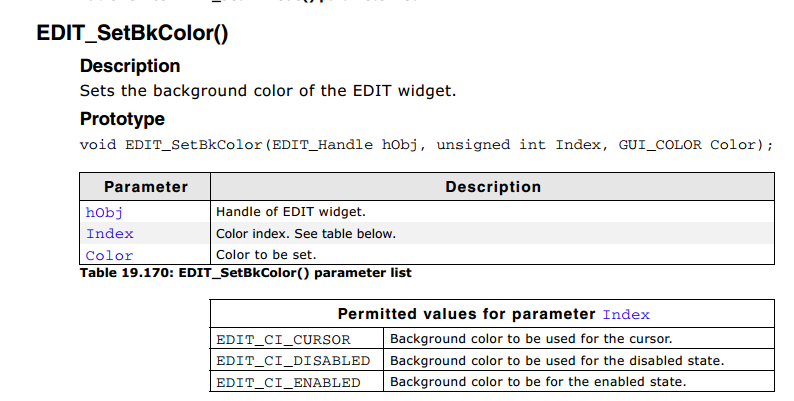Click the Prototype section heading
Screen dimensions: 794x401
pyautogui.click(x=122, y=119)
